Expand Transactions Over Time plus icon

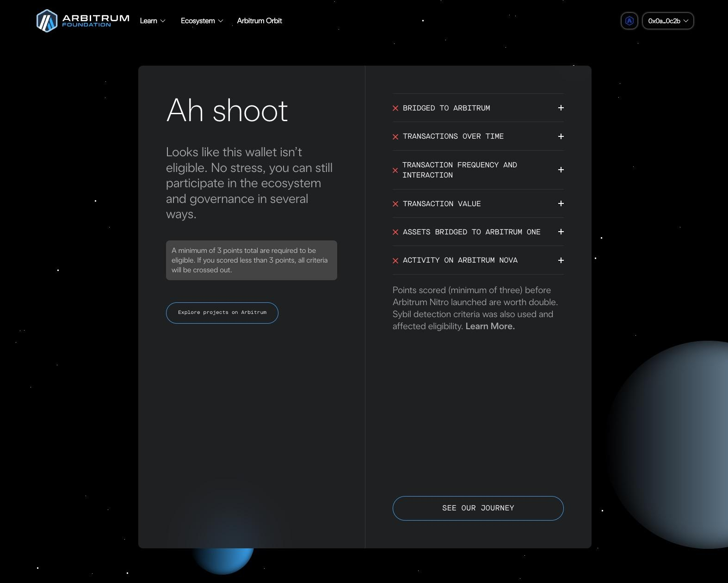(x=561, y=136)
